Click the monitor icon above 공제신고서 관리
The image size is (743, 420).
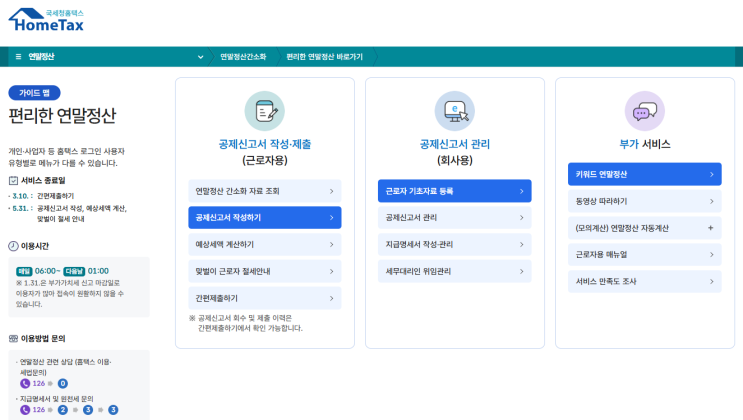coord(455,111)
